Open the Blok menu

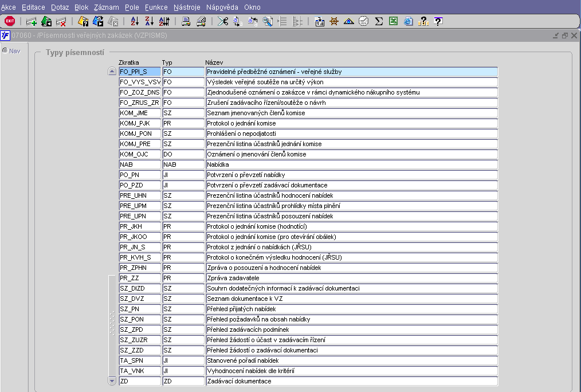click(81, 7)
